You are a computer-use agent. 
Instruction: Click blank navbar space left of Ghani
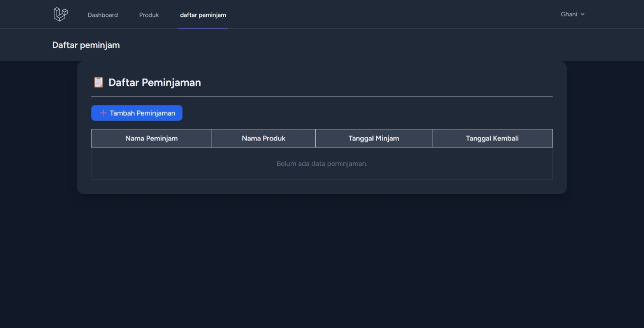tap(389, 14)
